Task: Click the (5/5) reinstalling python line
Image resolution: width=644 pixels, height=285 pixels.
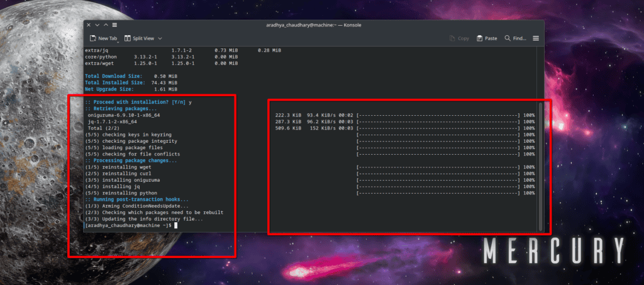Action: 121,193
